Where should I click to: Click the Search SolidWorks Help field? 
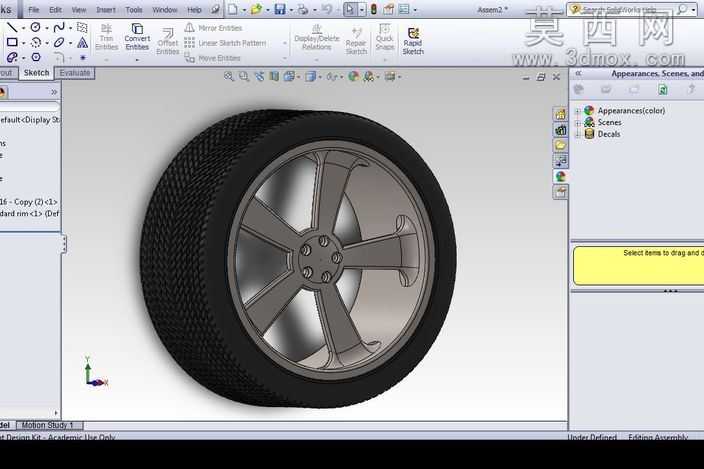pyautogui.click(x=629, y=9)
